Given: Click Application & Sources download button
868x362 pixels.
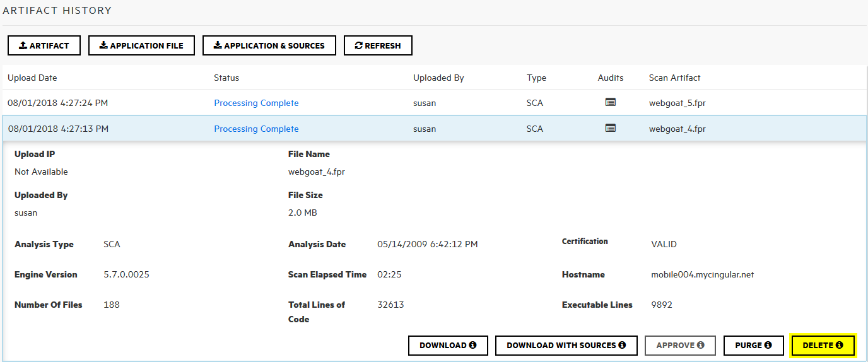Looking at the screenshot, I should (x=269, y=45).
